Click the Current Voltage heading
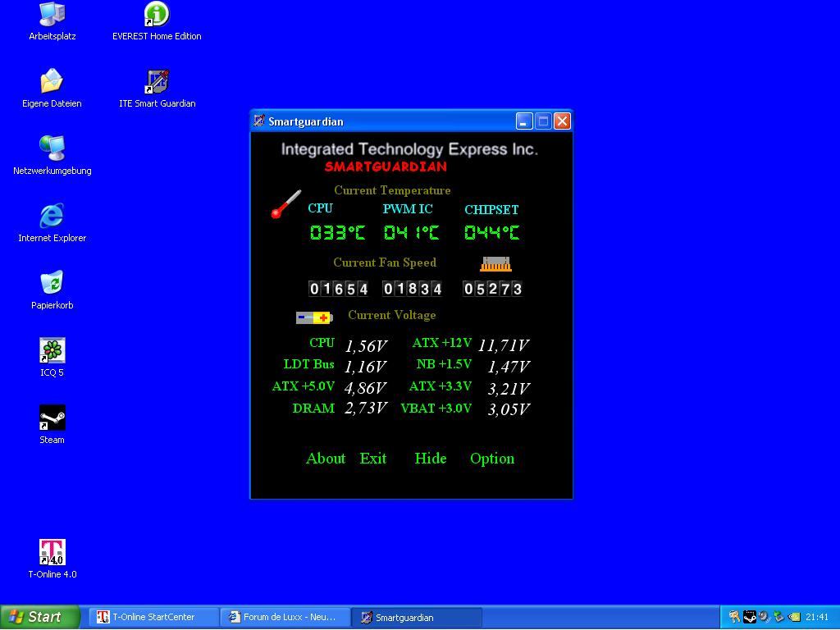 (x=391, y=315)
